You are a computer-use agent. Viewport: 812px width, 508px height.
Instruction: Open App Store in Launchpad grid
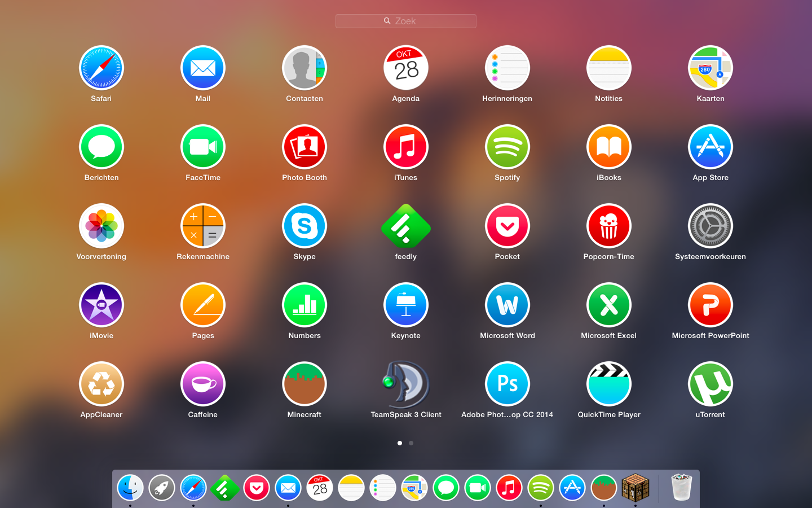click(x=710, y=147)
